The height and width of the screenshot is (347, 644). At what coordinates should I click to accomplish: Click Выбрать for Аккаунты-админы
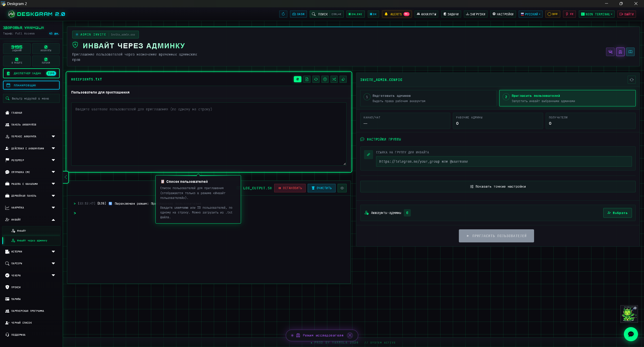click(617, 213)
